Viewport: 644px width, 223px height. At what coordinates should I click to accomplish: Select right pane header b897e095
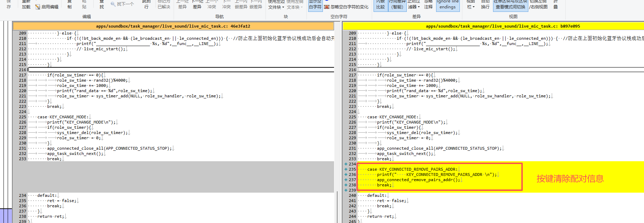(x=493, y=26)
